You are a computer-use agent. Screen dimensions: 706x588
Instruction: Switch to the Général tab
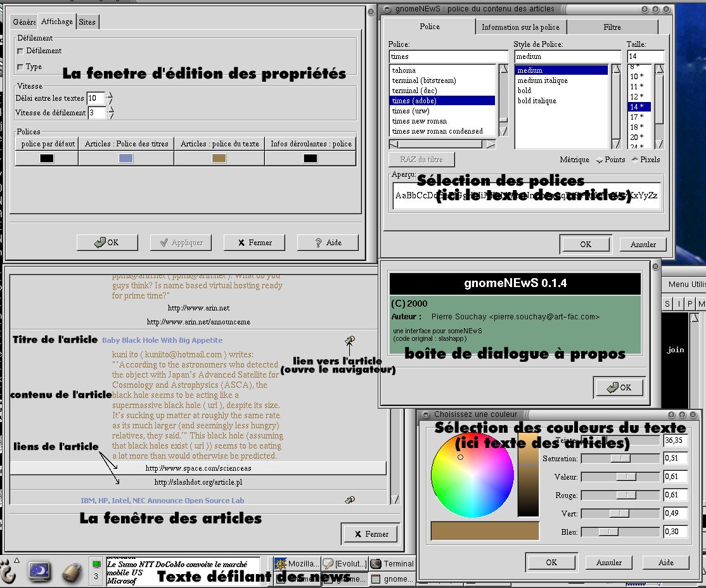[24, 22]
